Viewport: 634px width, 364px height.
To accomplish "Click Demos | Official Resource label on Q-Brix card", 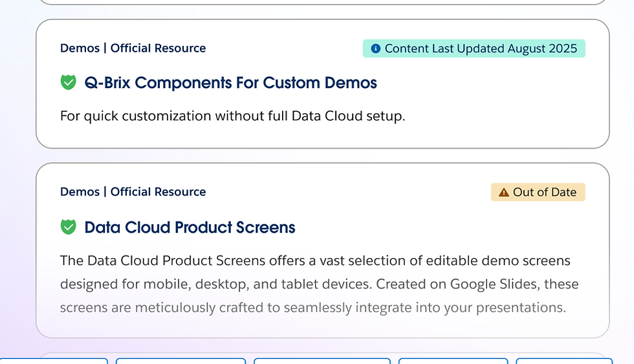I will [133, 48].
